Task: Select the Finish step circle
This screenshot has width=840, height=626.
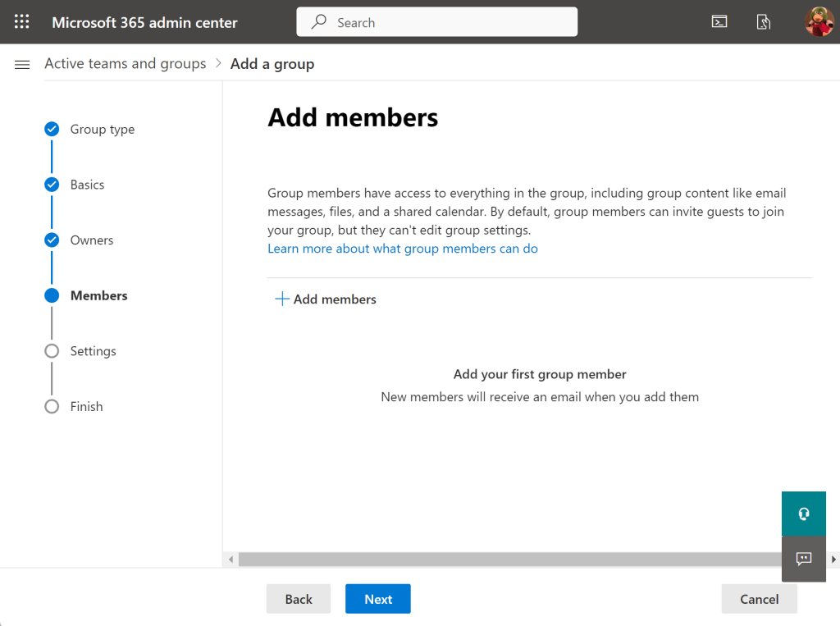Action: click(52, 407)
